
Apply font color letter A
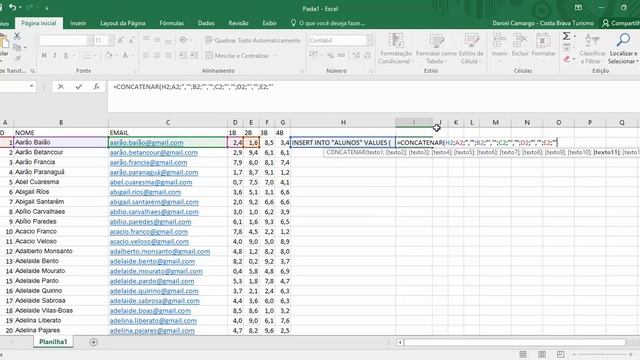click(x=125, y=56)
